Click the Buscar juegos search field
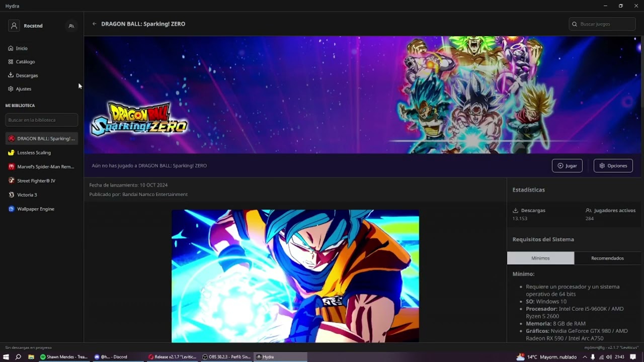Image resolution: width=644 pixels, height=362 pixels. tap(602, 24)
